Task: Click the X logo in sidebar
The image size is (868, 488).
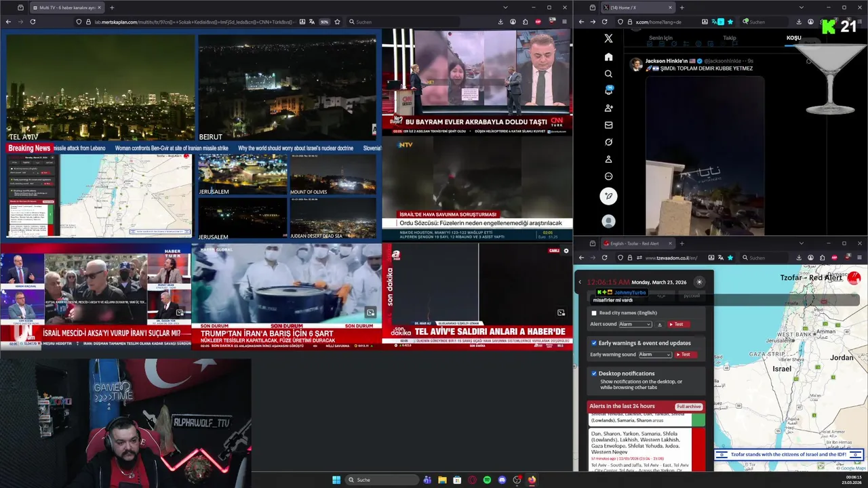Action: (608, 39)
